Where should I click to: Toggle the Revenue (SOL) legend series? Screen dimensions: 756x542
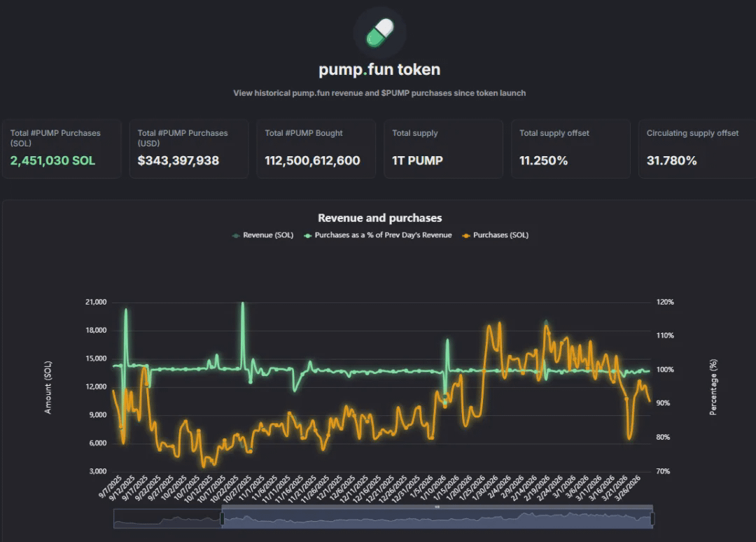tap(262, 235)
